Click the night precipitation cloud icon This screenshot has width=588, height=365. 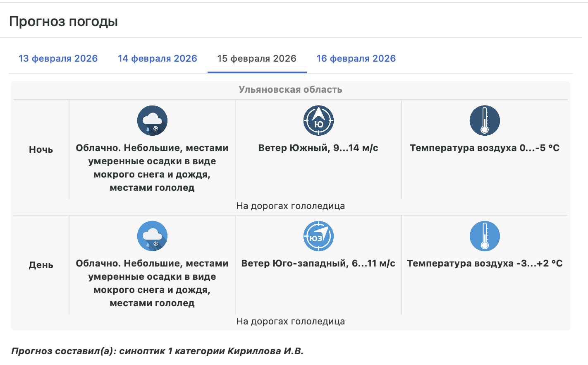(152, 120)
